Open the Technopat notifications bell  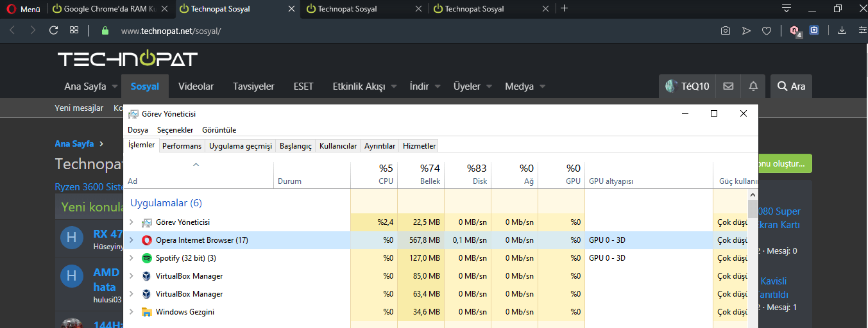(x=753, y=86)
